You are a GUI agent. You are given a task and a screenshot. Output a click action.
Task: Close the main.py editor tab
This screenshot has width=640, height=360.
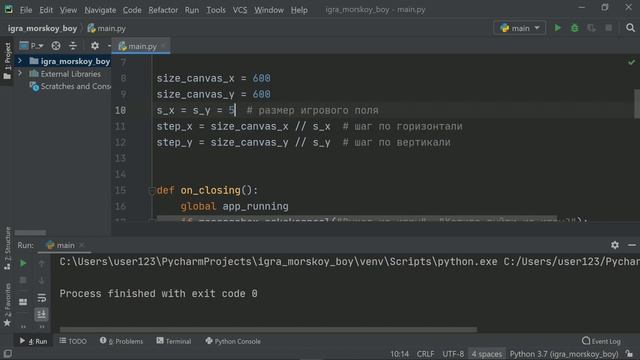163,46
